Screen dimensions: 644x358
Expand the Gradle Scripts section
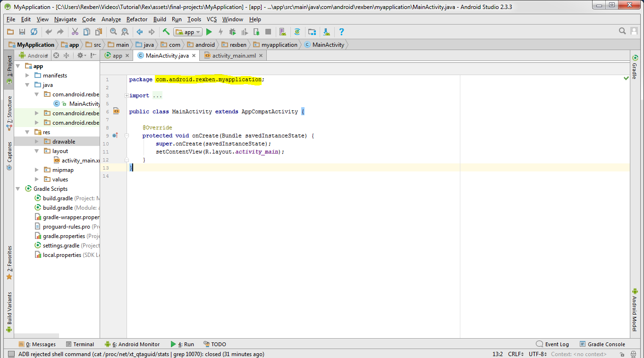(18, 188)
